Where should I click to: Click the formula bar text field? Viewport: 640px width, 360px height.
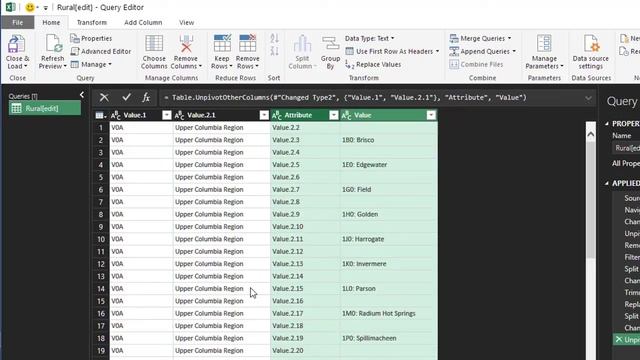[371, 98]
